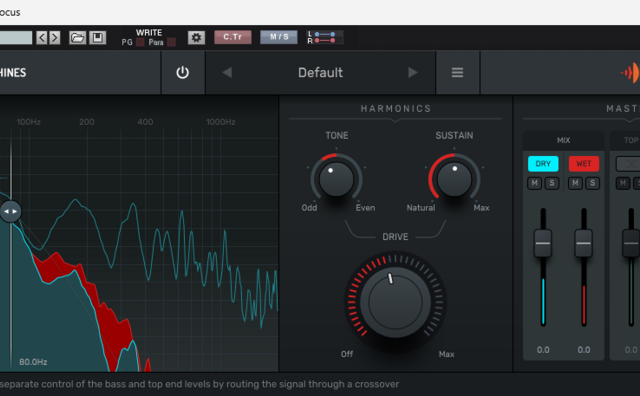This screenshot has height=396, width=640.
Task: Click the Natural label under SUSTAIN
Action: [x=421, y=208]
